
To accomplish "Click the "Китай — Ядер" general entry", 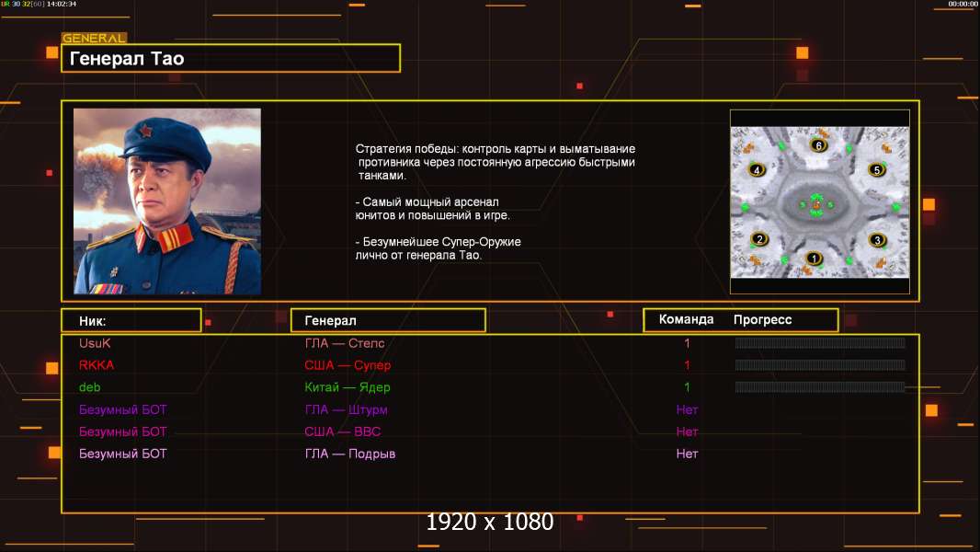I will 347,387.
